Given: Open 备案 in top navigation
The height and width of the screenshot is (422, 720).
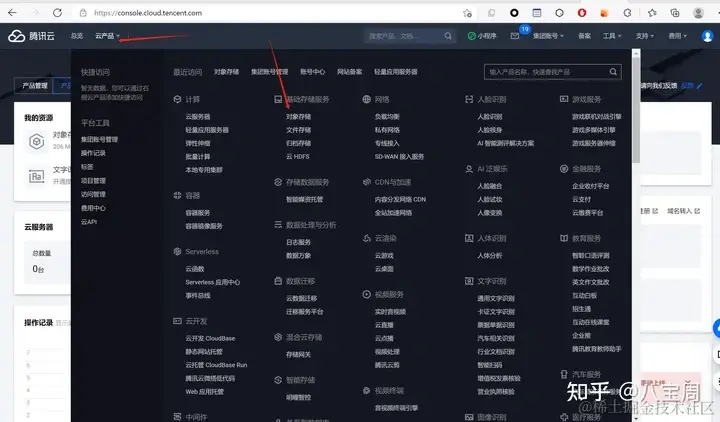Looking at the screenshot, I should coord(585,36).
